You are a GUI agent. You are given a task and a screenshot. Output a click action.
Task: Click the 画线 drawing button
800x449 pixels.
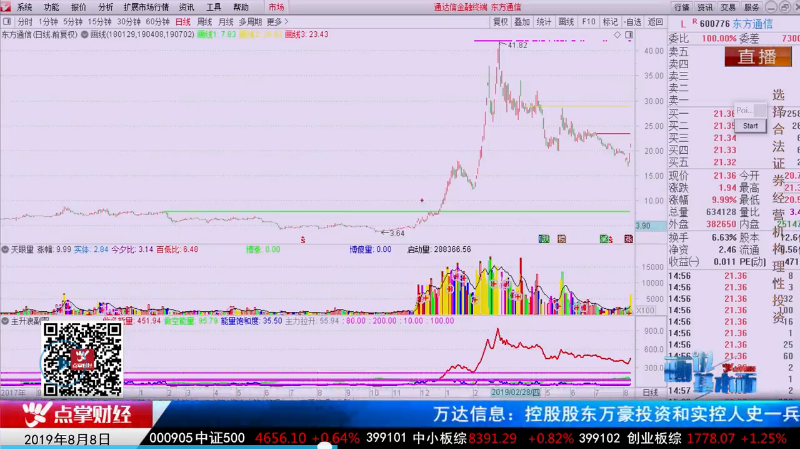pos(566,22)
